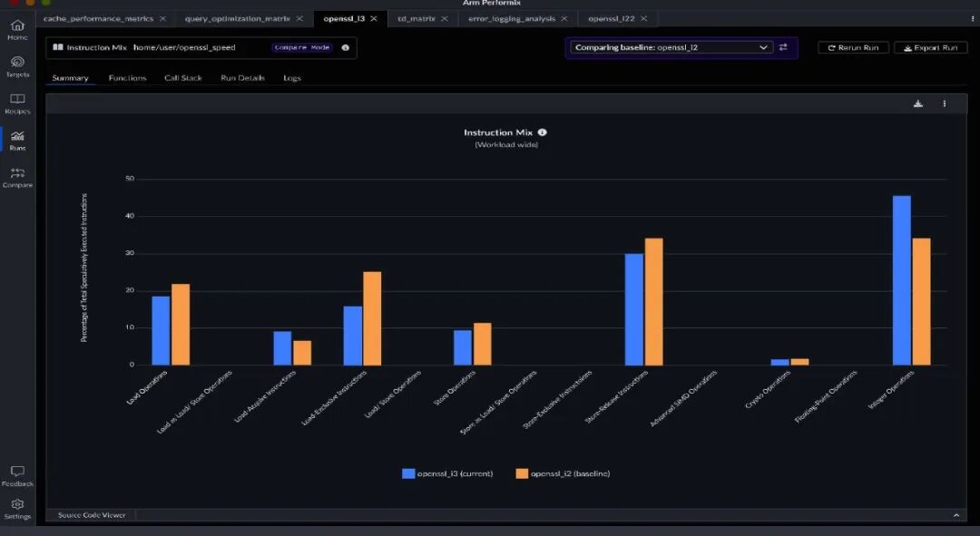
Task: Switch to the Functions tab
Action: 128,78
